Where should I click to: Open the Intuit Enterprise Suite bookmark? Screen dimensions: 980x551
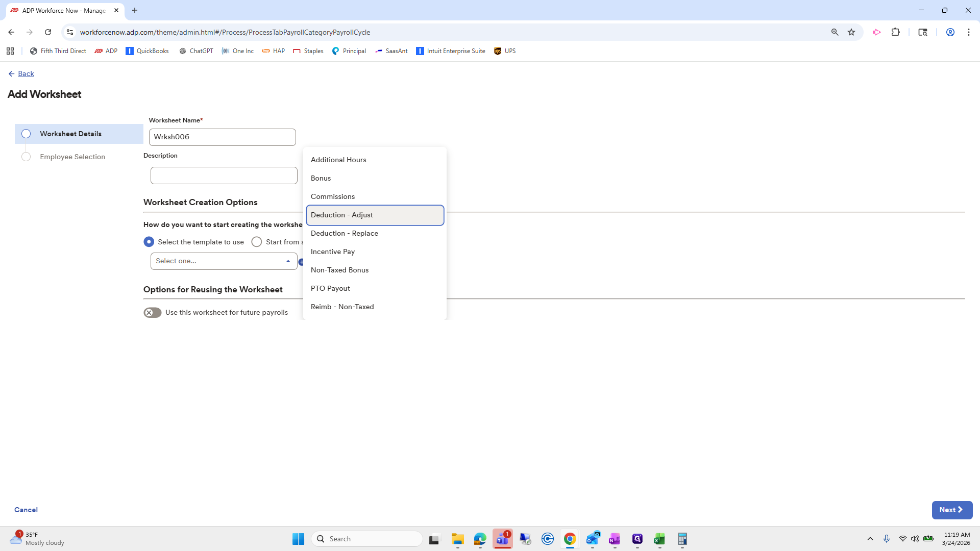(x=450, y=51)
